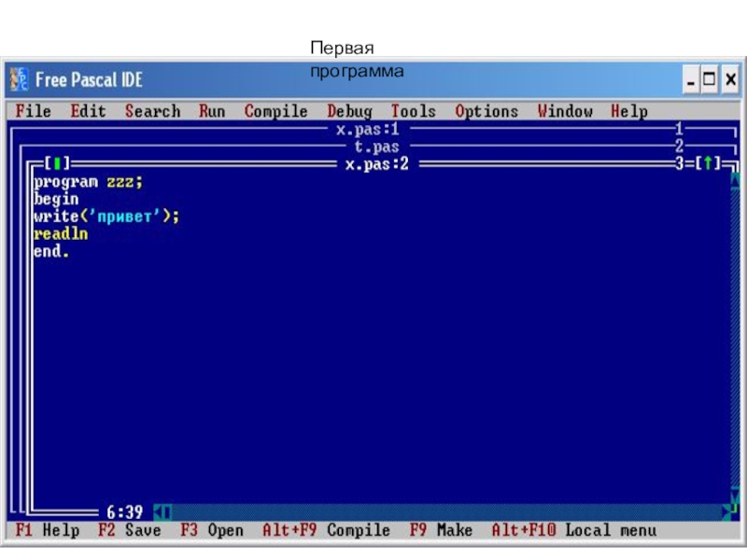The height and width of the screenshot is (560, 747).
Task: Click F3 Open in status bar
Action: 212,530
